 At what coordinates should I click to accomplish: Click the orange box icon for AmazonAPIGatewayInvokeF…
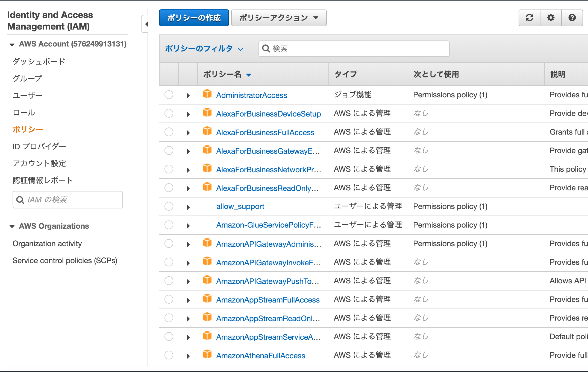[x=207, y=261]
